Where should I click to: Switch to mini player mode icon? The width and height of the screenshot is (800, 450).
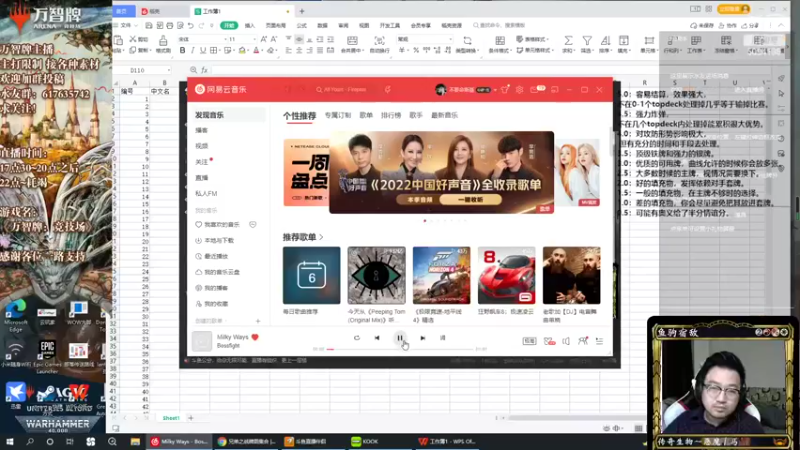555,89
